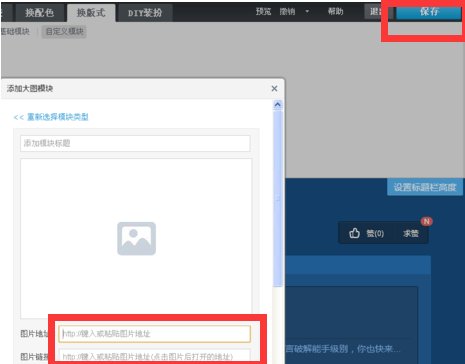This screenshot has width=465, height=364.
Task: Focus the 添加模块标题 input field
Action: [135, 143]
